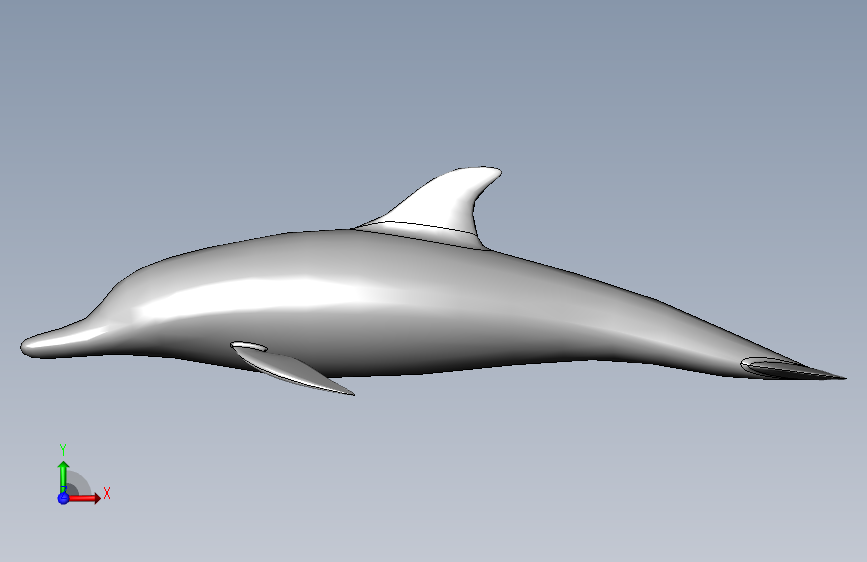The height and width of the screenshot is (562, 867).
Task: Click the blue Z axis dot of the triad
Action: pos(63,498)
